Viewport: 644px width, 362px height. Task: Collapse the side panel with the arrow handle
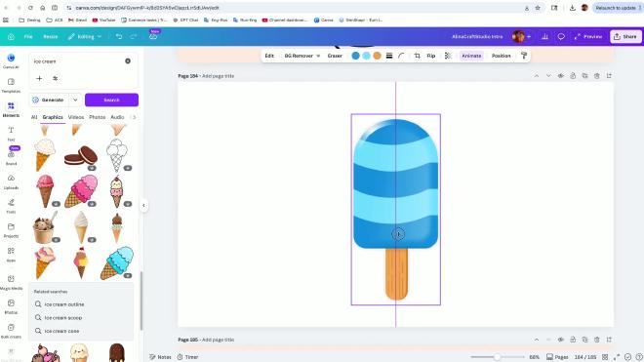(x=143, y=205)
